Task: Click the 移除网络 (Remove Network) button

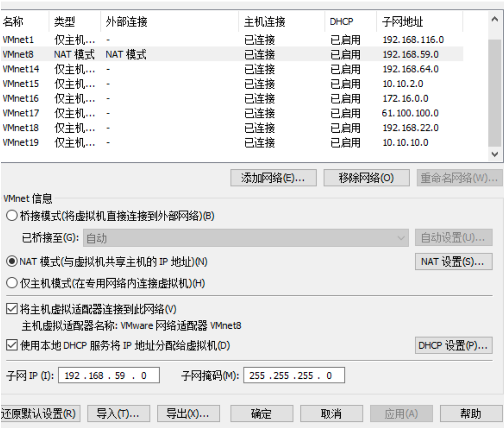Action: 366,178
